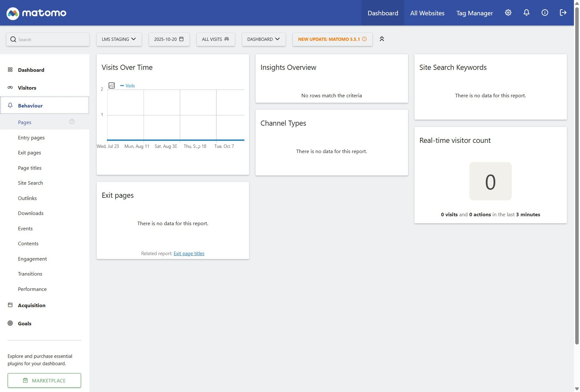The height and width of the screenshot is (392, 580).
Task: Open the notifications bell in header
Action: click(x=526, y=13)
